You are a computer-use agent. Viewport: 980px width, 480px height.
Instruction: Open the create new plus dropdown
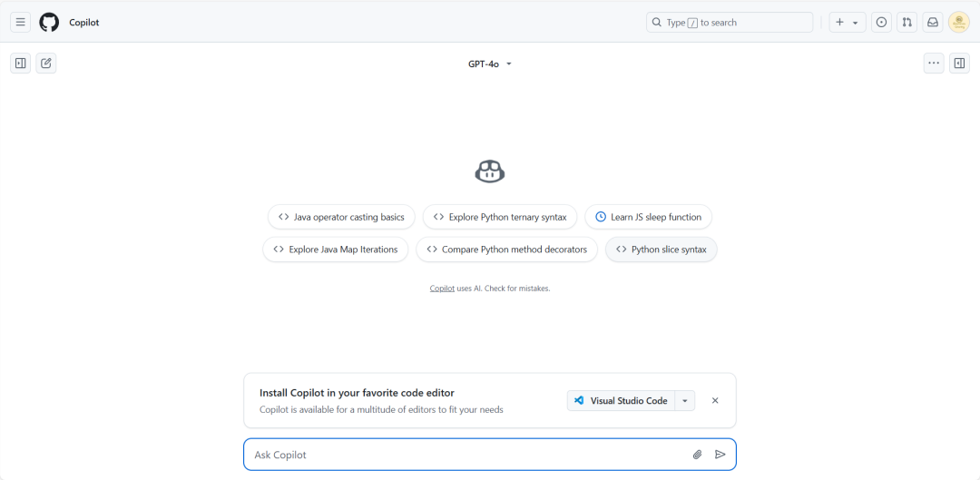pyautogui.click(x=848, y=22)
